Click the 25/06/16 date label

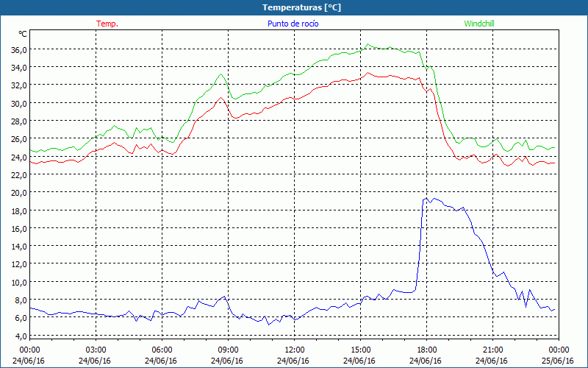(x=558, y=361)
